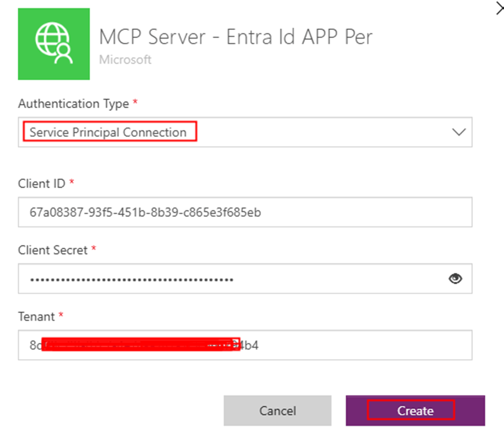
Task: Reveal the Client Secret using eye icon
Action: tap(455, 279)
